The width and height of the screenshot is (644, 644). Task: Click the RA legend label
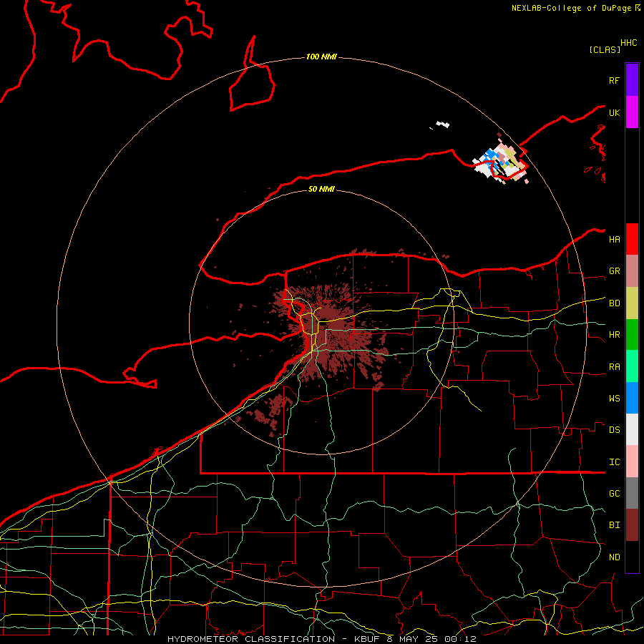pyautogui.click(x=614, y=367)
